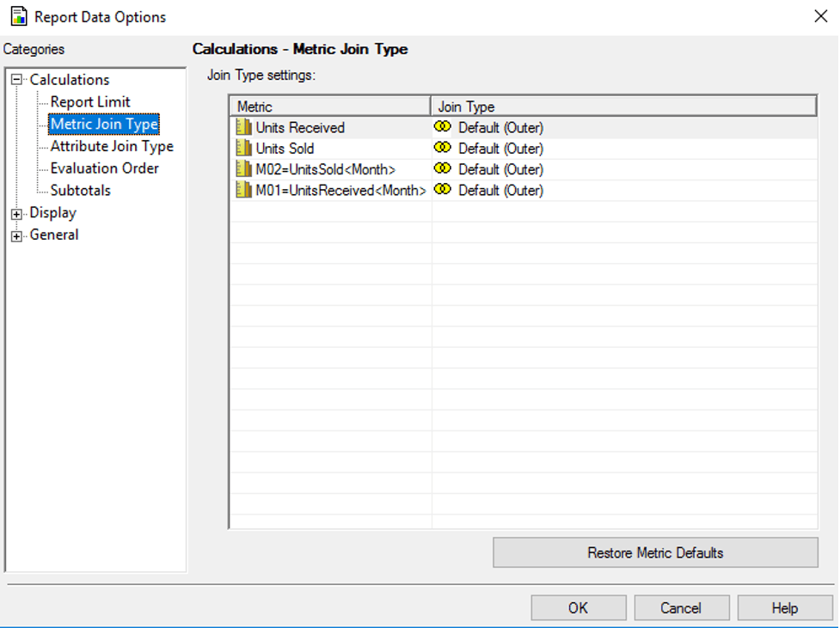840x628 pixels.
Task: Expand the Display category
Action: click(17, 214)
